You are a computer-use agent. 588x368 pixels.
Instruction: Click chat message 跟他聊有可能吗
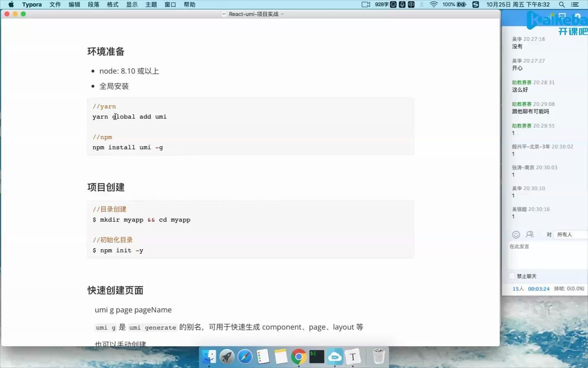click(530, 111)
